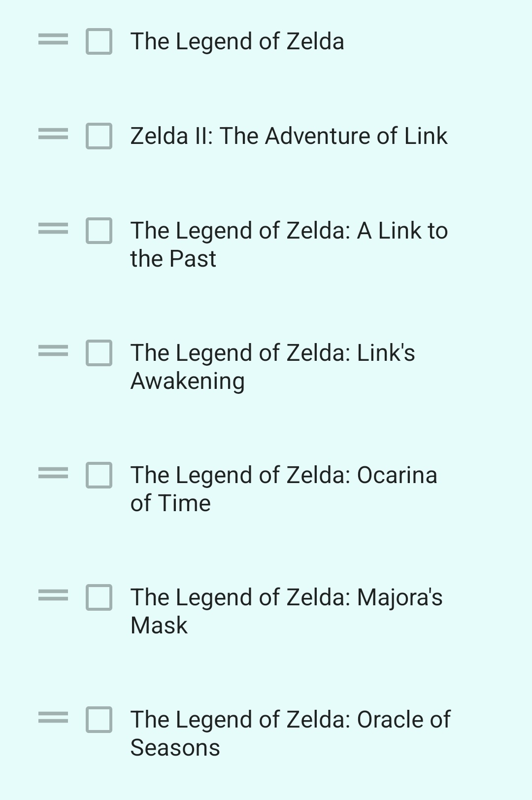Click drag handle beside The Legend of Zelda
532x800 pixels.
(x=53, y=39)
